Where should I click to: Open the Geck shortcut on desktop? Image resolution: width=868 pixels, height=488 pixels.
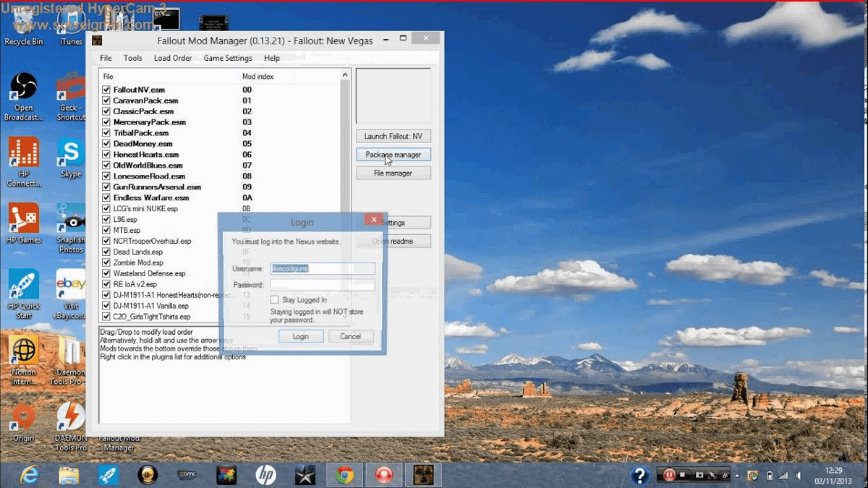click(71, 96)
